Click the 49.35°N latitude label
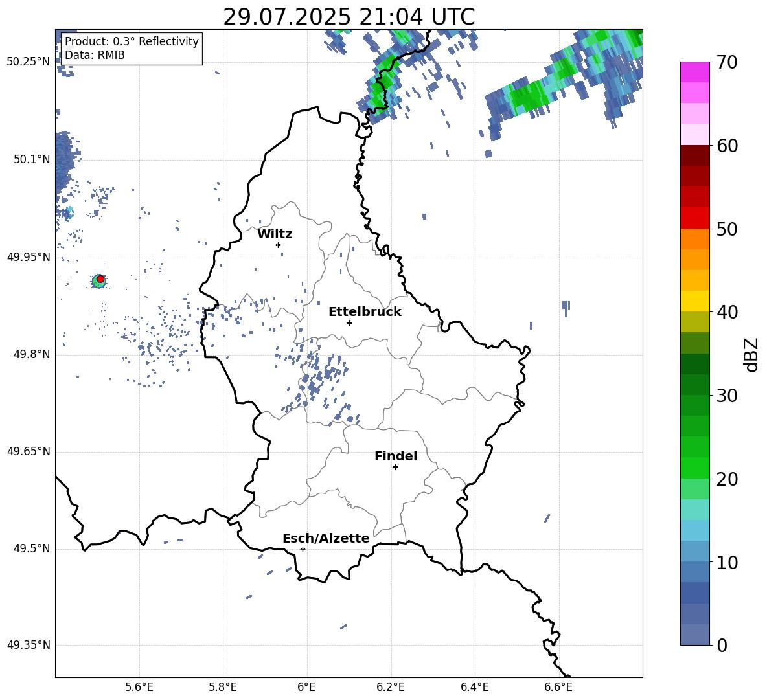The width and height of the screenshot is (767, 700). tap(29, 645)
